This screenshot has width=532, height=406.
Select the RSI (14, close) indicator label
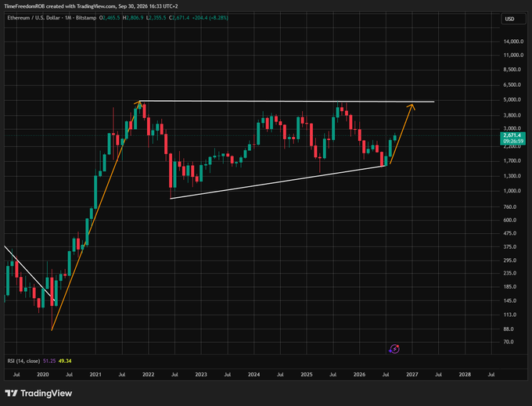(x=23, y=361)
